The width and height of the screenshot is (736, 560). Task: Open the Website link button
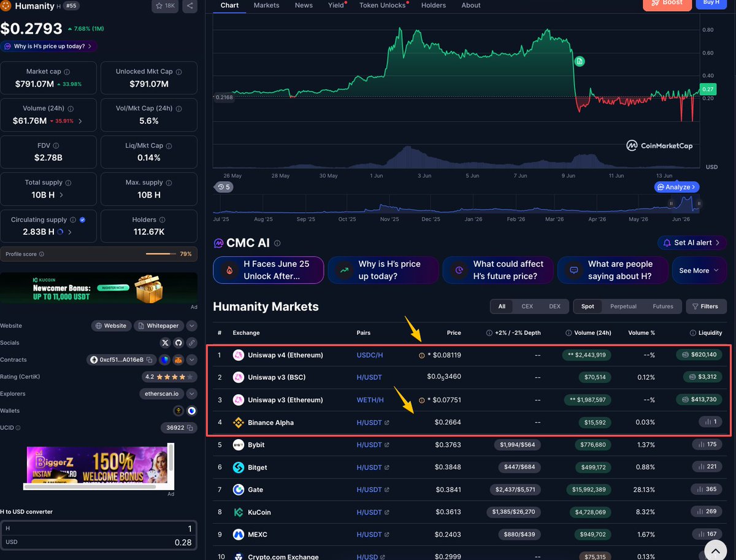point(111,326)
